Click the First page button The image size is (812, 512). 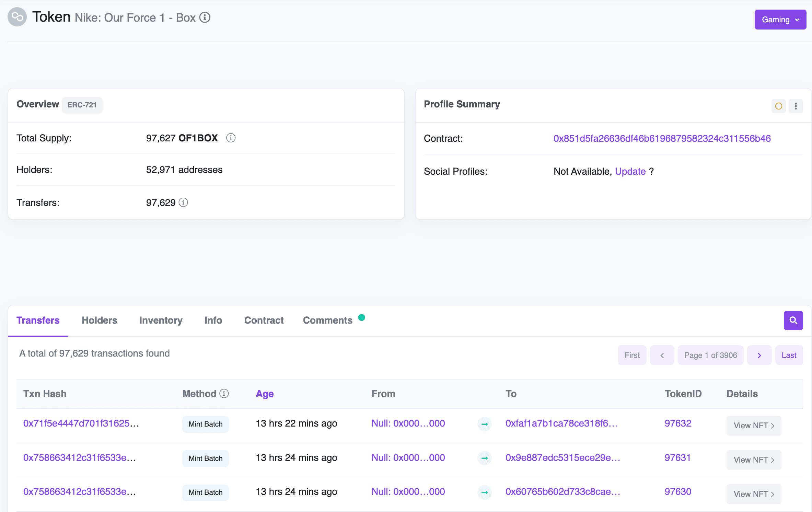[x=632, y=355]
